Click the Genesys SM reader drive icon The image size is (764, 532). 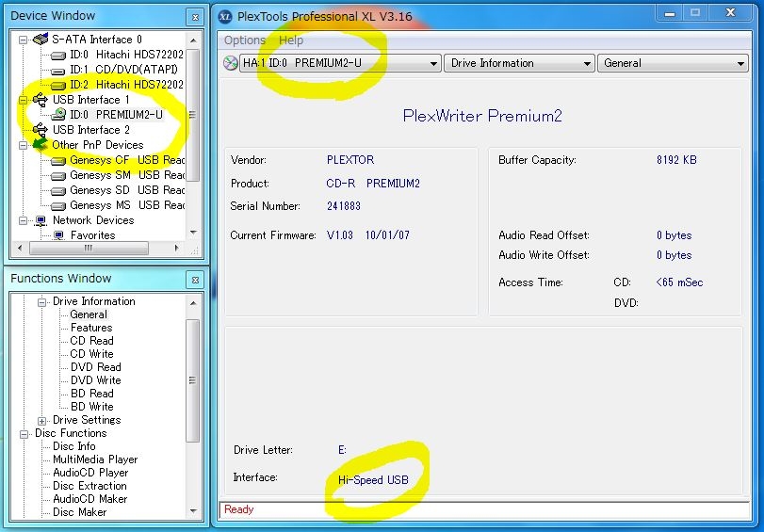[58, 176]
